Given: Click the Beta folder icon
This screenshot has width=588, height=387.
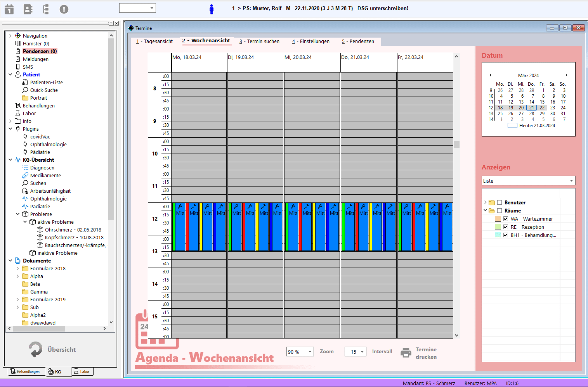Looking at the screenshot, I should click(x=25, y=284).
